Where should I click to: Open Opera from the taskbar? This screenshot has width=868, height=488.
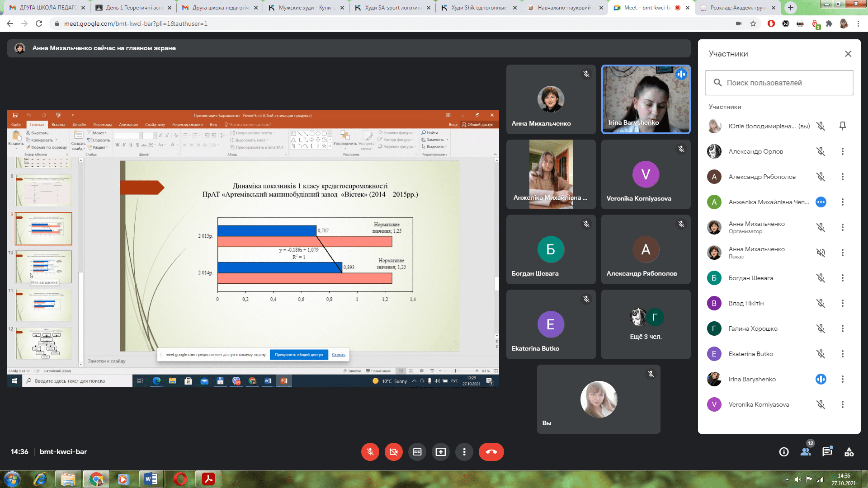[x=180, y=479]
